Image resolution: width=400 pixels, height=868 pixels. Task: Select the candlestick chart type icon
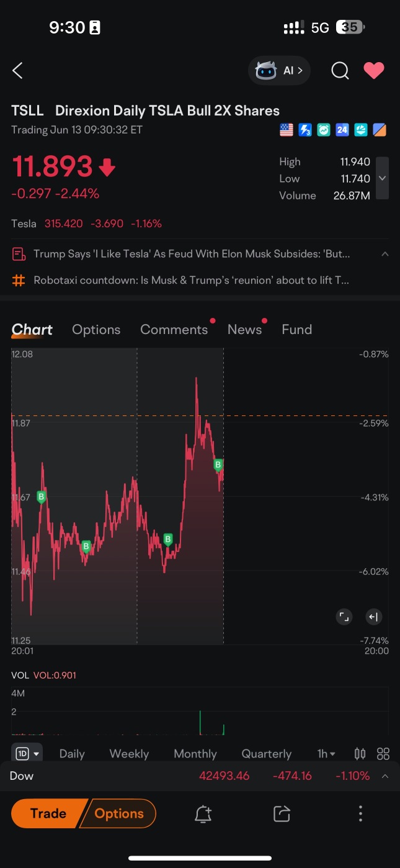[360, 754]
